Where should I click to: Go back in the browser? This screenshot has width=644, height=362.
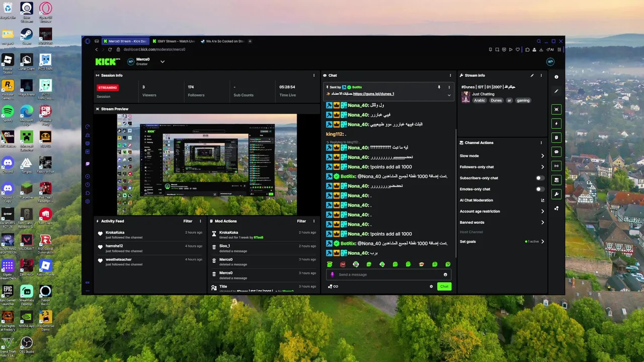97,49
